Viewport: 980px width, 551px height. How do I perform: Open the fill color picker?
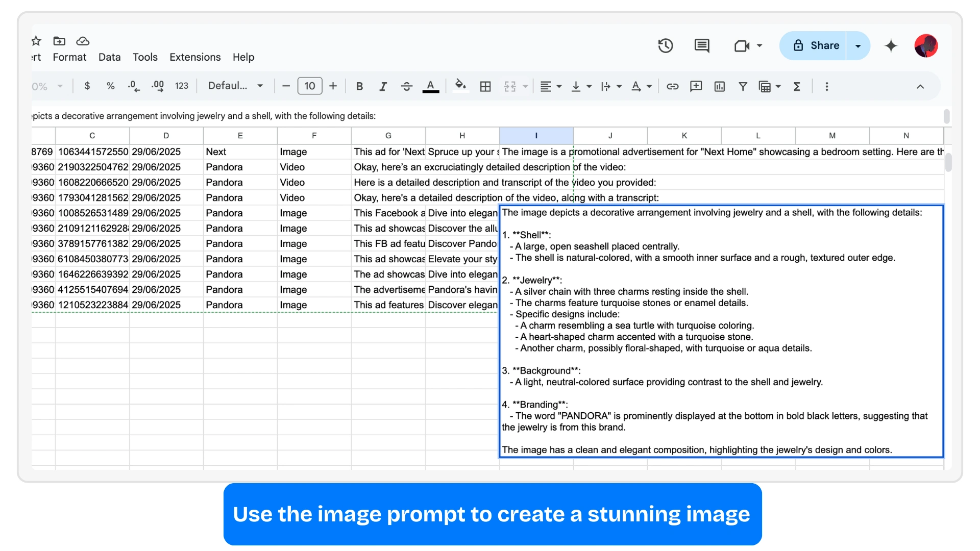point(460,86)
